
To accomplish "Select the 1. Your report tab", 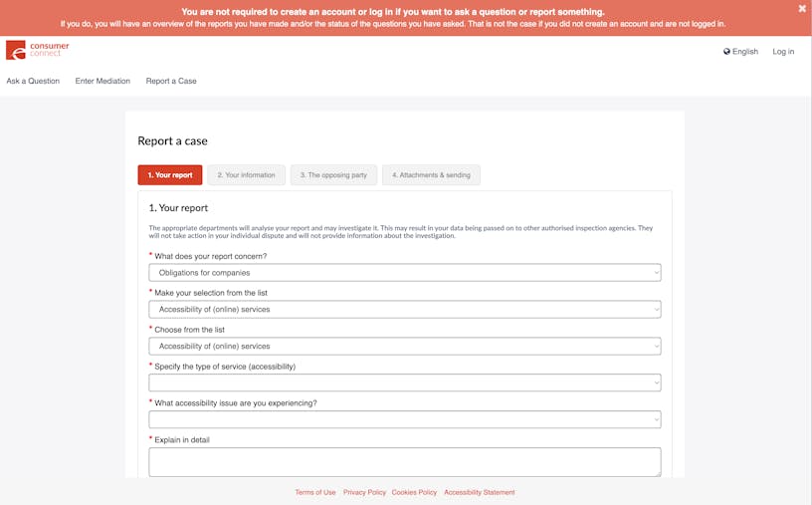I will [x=170, y=175].
